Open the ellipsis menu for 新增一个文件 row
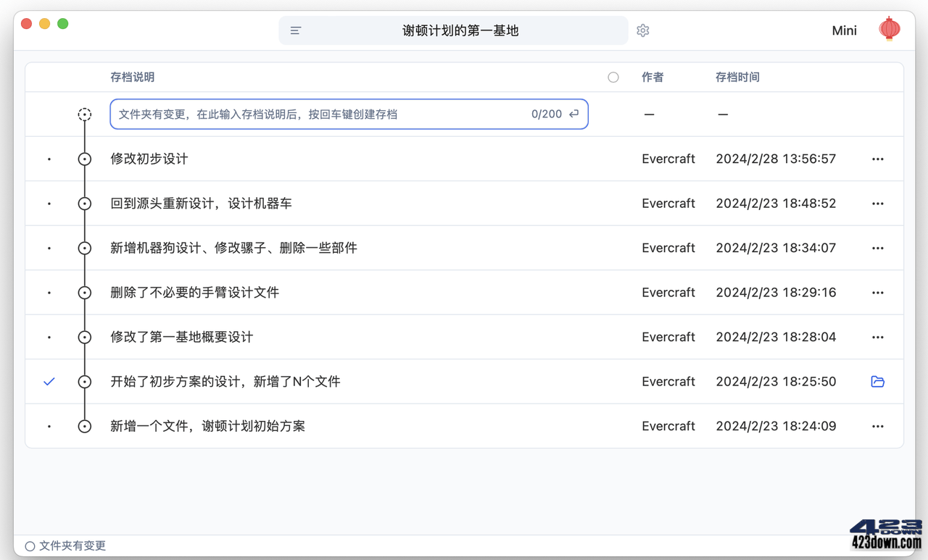The image size is (928, 560). click(877, 426)
